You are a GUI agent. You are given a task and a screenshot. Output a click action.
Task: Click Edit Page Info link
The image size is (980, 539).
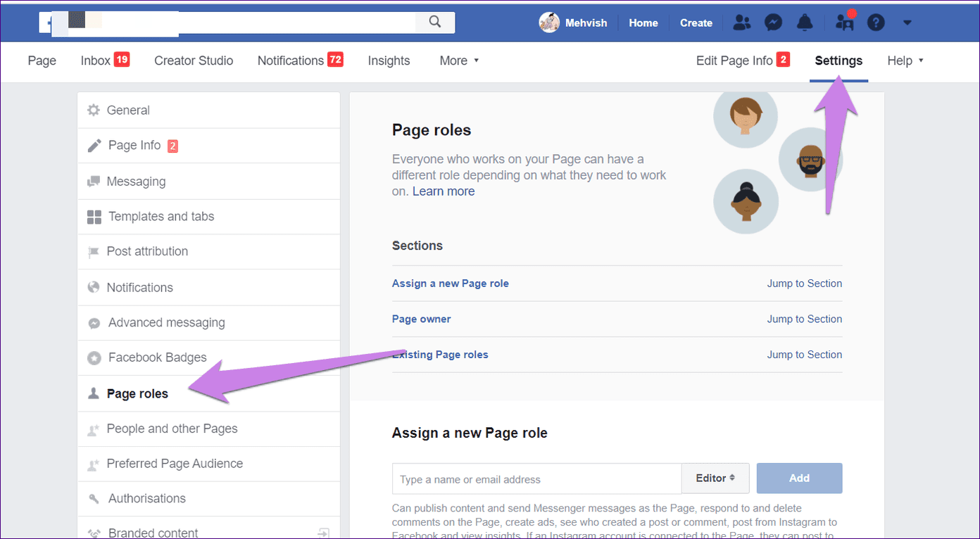point(742,61)
